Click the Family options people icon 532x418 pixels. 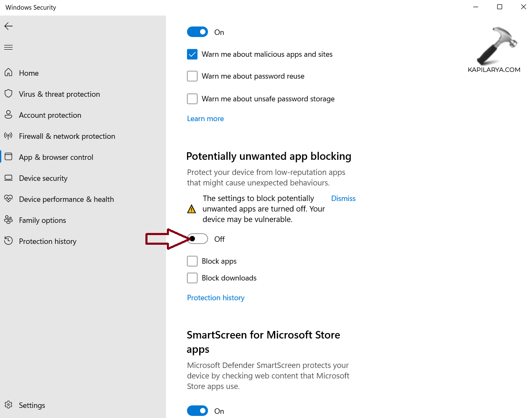8,220
